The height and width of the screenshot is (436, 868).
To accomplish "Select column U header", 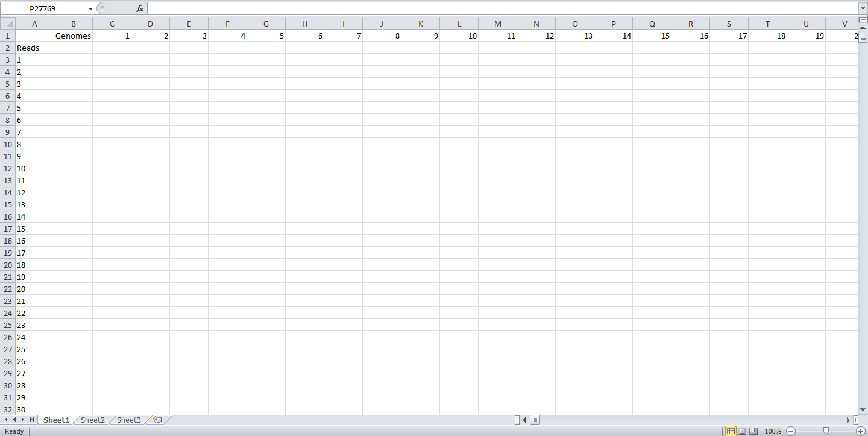I will tap(806, 24).
